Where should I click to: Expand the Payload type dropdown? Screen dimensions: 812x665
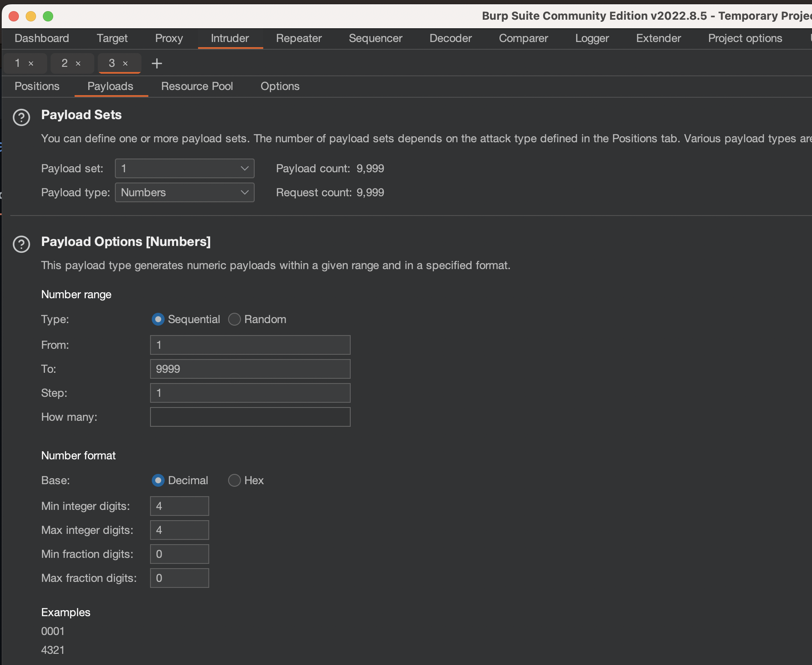pyautogui.click(x=185, y=192)
